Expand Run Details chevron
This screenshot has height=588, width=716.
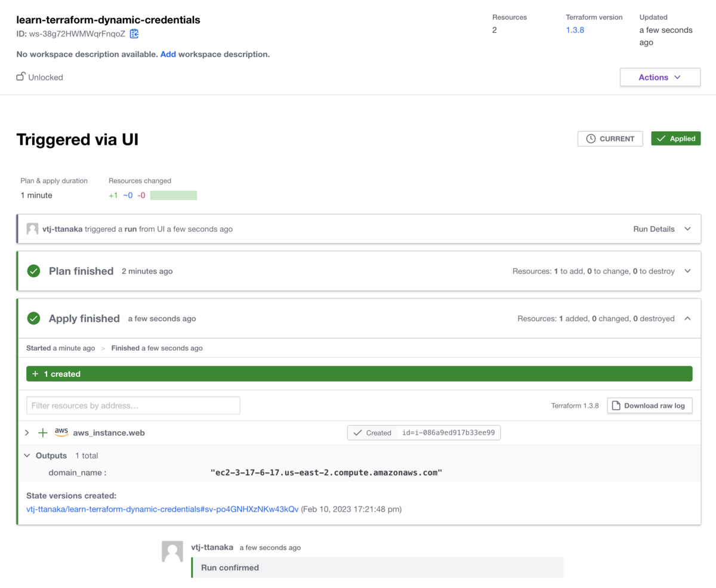click(687, 229)
